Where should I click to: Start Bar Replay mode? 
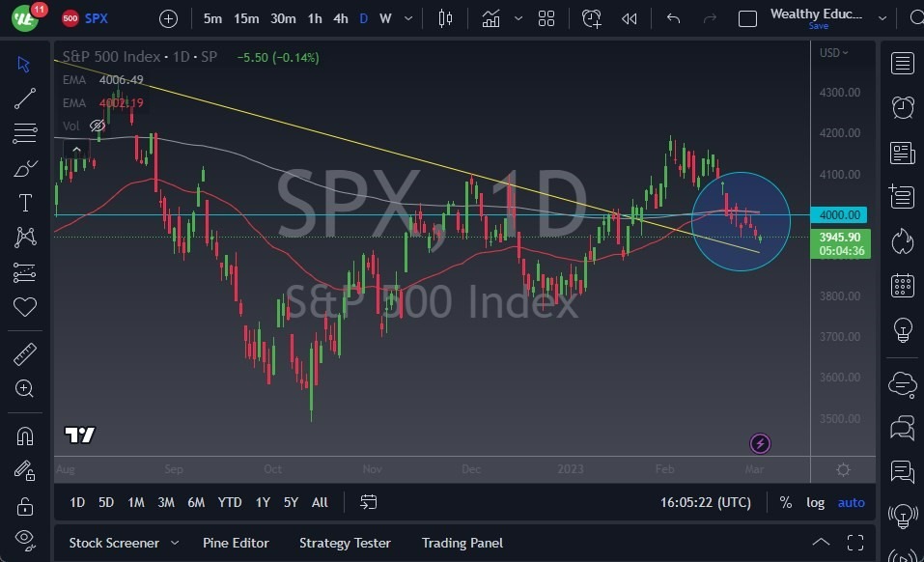tap(630, 16)
